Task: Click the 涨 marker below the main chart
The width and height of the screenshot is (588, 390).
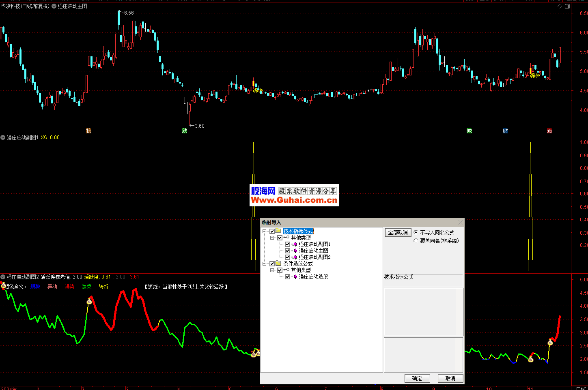Action: [x=549, y=131]
